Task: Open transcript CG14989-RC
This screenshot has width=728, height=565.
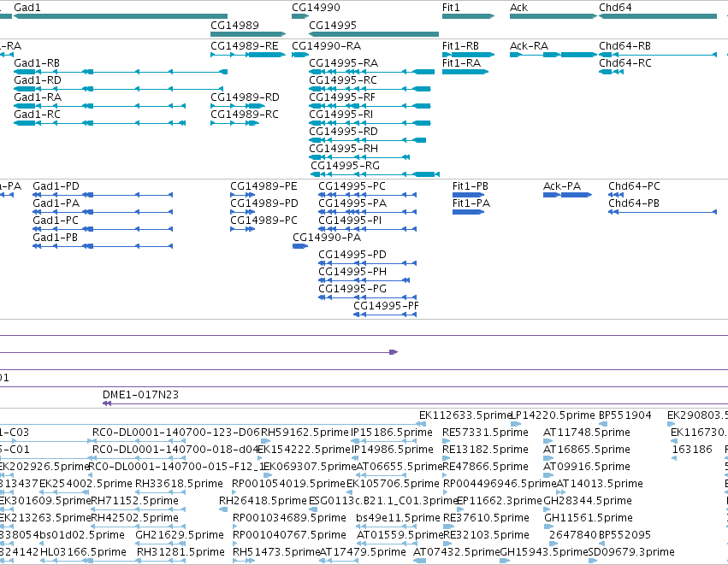Action: click(244, 115)
